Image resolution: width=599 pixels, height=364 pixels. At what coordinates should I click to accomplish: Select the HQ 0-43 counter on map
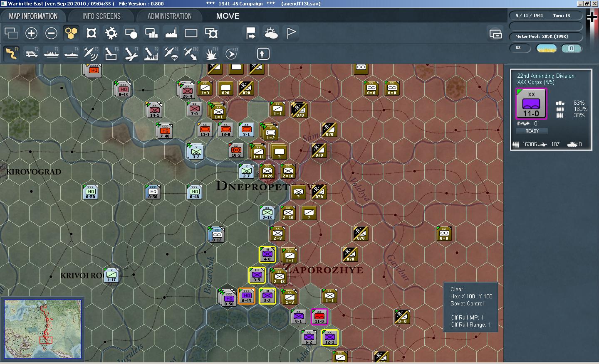point(123,89)
